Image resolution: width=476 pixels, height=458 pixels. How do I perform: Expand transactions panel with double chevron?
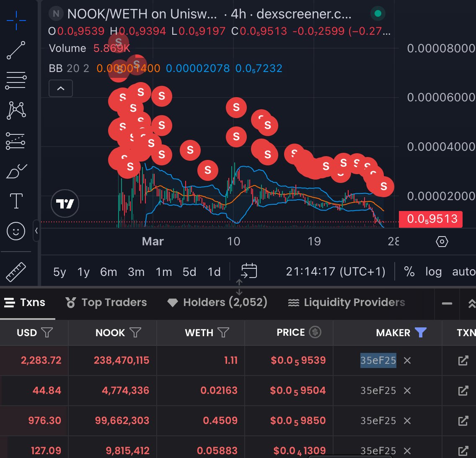point(471,304)
